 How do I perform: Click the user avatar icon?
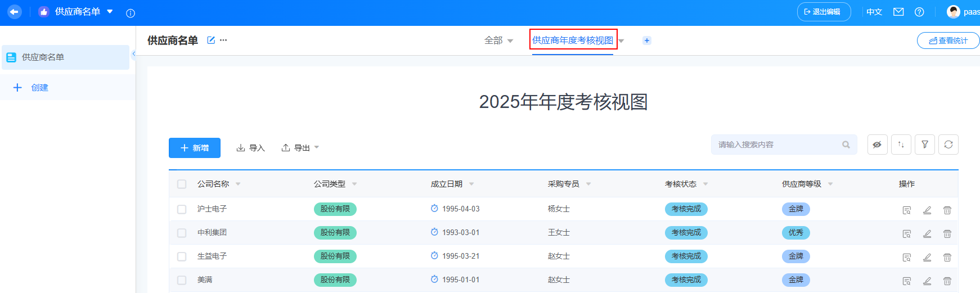953,12
